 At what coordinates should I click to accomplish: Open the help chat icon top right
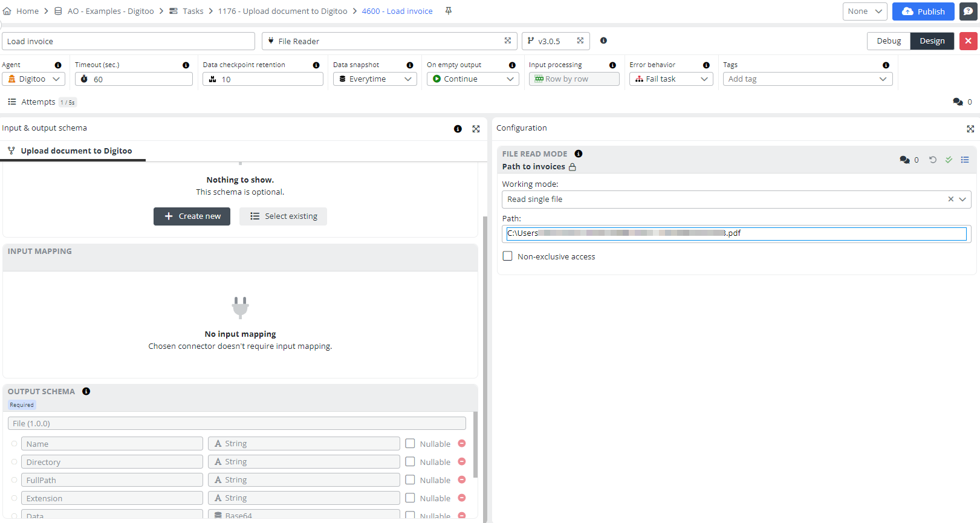[968, 11]
